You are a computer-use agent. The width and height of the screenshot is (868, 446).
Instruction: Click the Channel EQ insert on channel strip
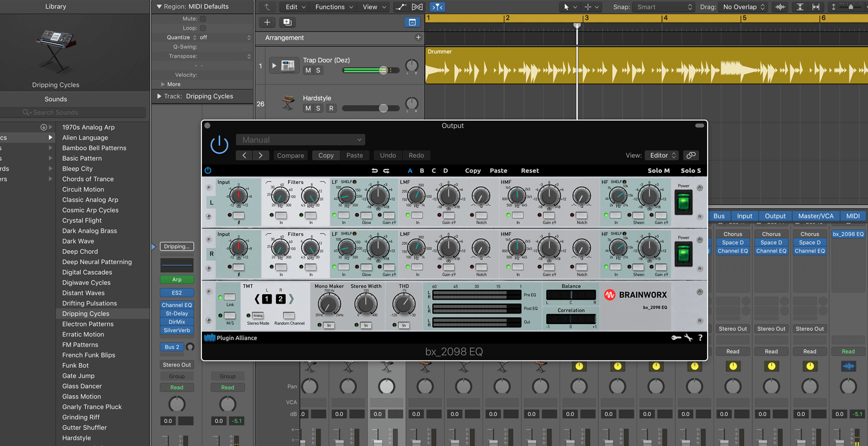pos(177,305)
